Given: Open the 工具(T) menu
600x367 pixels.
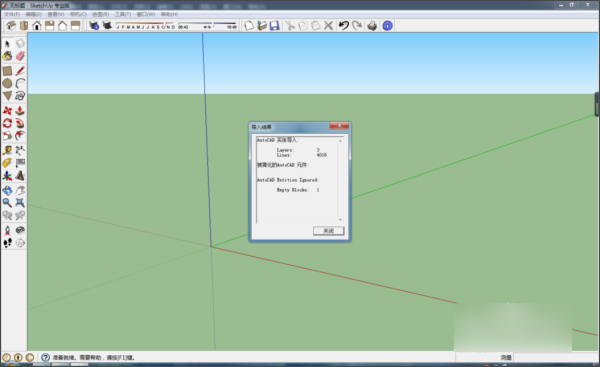Looking at the screenshot, I should [123, 14].
